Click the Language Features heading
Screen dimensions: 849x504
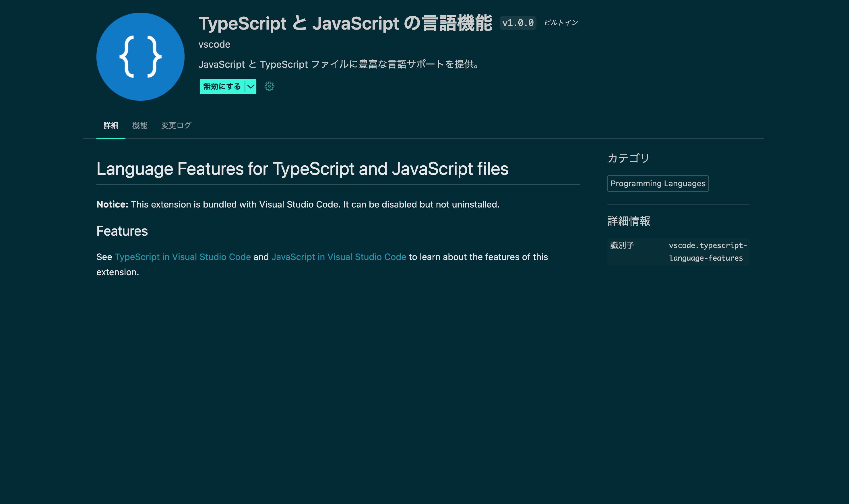click(303, 169)
